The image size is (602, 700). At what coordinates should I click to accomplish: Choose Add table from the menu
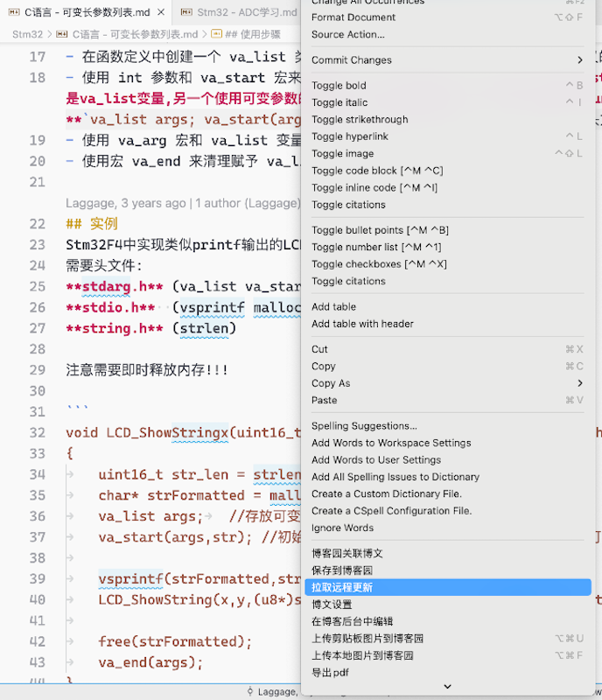(447, 307)
